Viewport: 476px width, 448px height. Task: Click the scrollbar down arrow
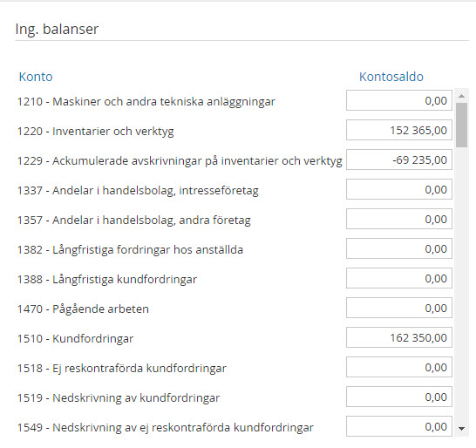pyautogui.click(x=461, y=429)
